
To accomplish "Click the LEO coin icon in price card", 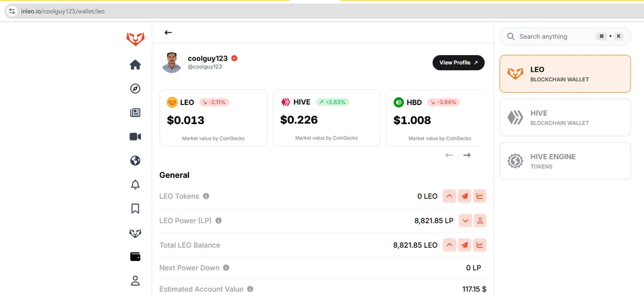I will 172,102.
